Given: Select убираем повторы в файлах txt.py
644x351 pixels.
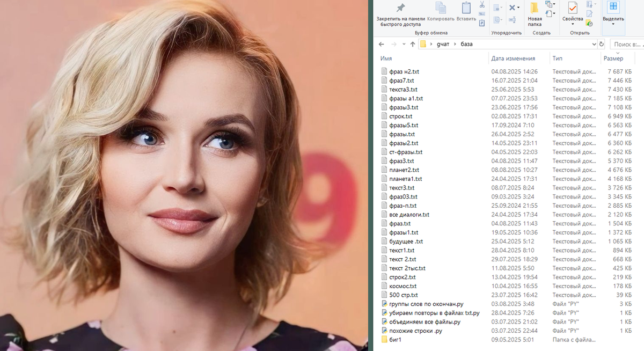Looking at the screenshot, I should pos(434,313).
